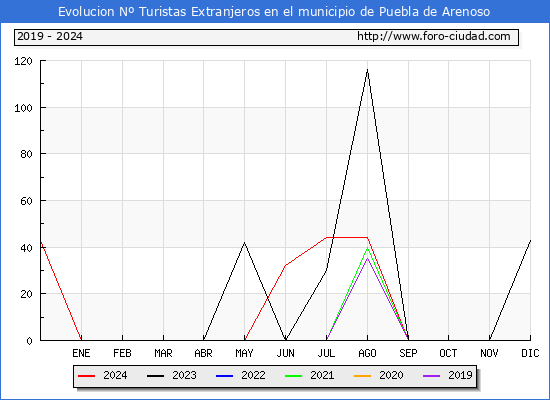Click the orange 2020 legend color line
Screen dimensions: 550x400
pyautogui.click(x=362, y=376)
